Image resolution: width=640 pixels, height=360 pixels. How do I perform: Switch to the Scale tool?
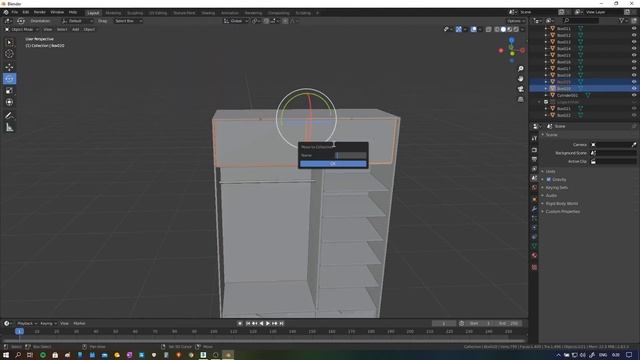[9, 91]
